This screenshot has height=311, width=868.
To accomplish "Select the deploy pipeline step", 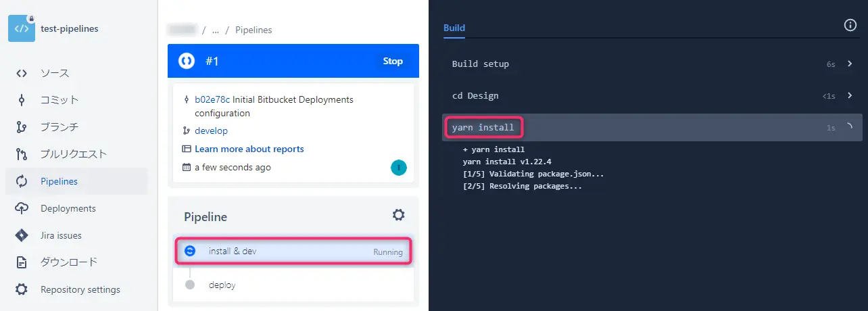I will coord(293,285).
